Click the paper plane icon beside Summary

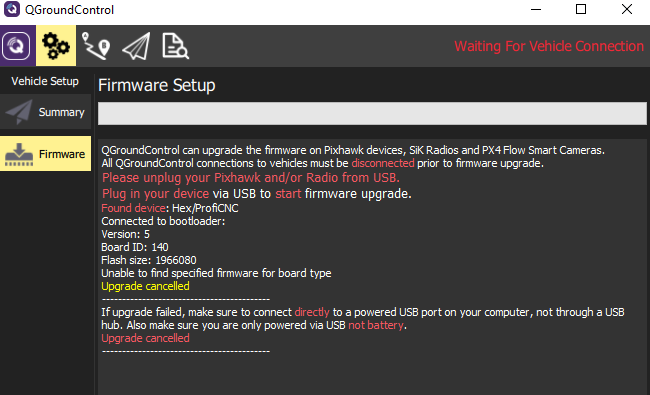(19, 111)
